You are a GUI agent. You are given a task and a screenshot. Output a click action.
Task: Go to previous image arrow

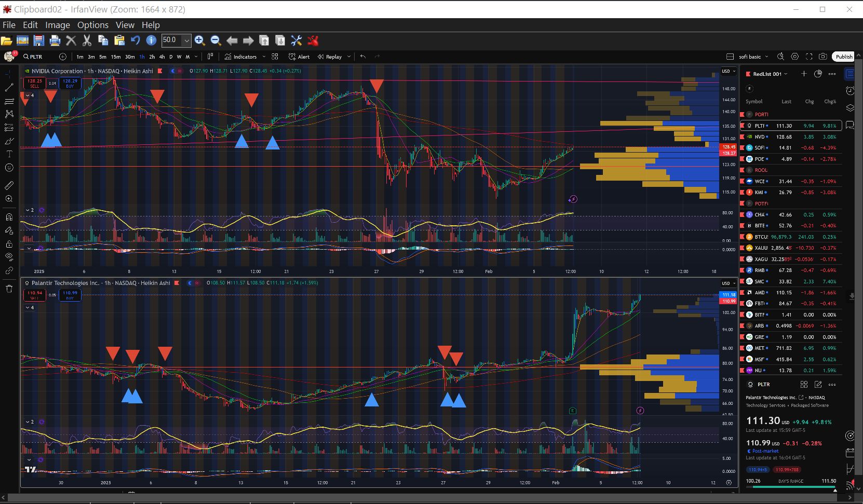coord(232,40)
